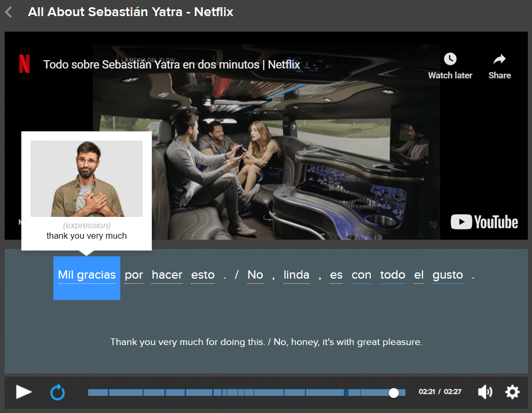Open the video title 'Todo sobre Sebastián Yatra'
Image resolution: width=532 pixels, height=413 pixels.
pyautogui.click(x=172, y=65)
